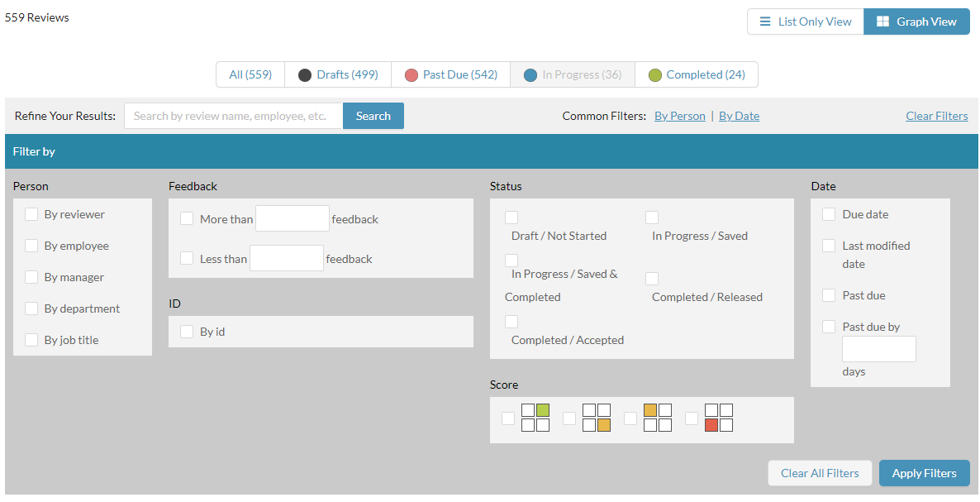Click the Clear Filters link

point(937,116)
